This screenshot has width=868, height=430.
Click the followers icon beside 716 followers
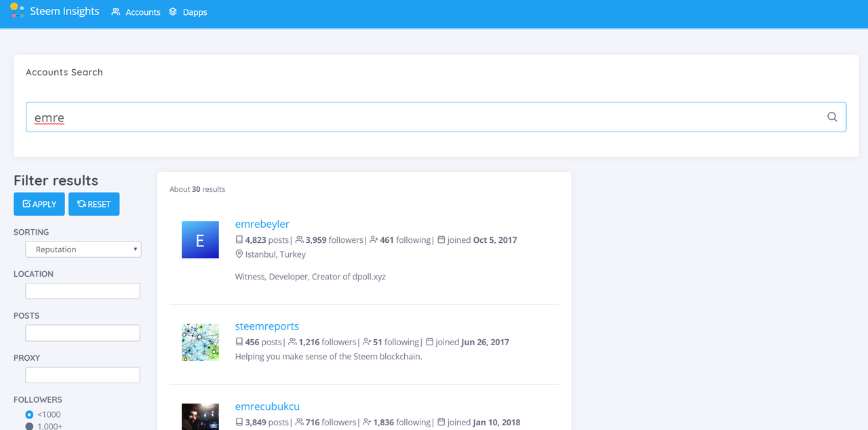pos(300,422)
